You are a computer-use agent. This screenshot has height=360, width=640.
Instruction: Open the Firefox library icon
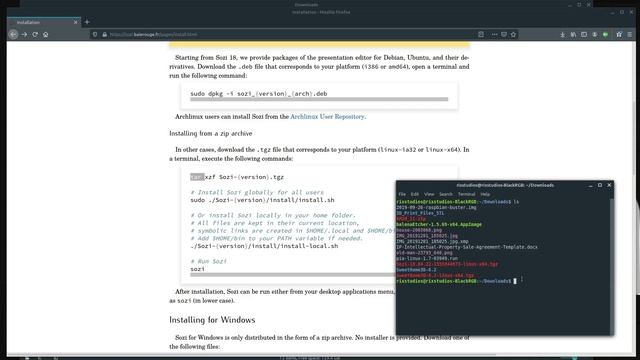pos(573,35)
